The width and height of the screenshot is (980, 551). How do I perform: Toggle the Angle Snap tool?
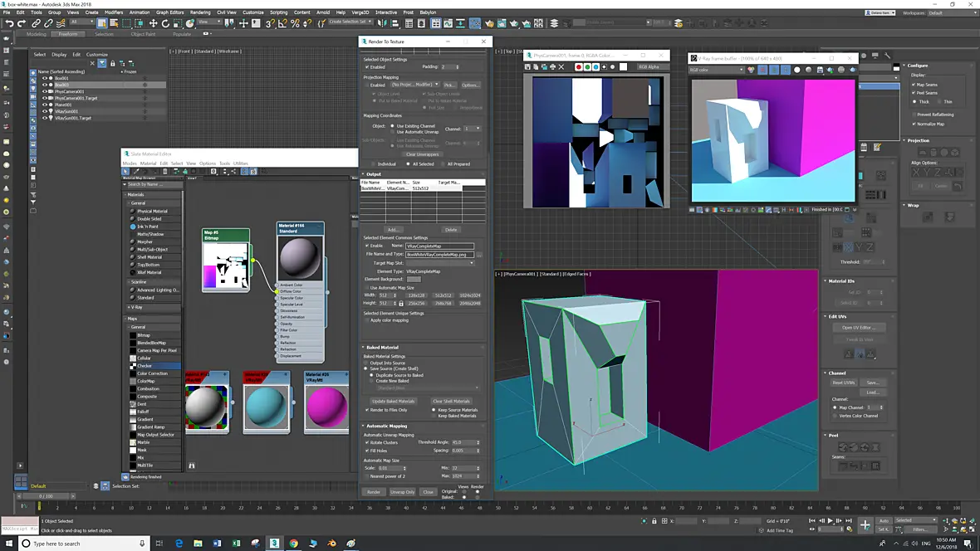[282, 23]
